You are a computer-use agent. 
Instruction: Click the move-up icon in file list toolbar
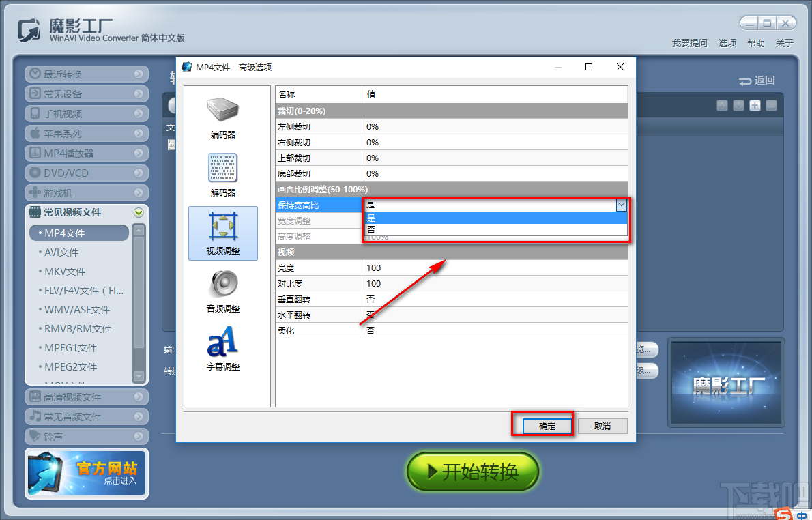tap(723, 106)
